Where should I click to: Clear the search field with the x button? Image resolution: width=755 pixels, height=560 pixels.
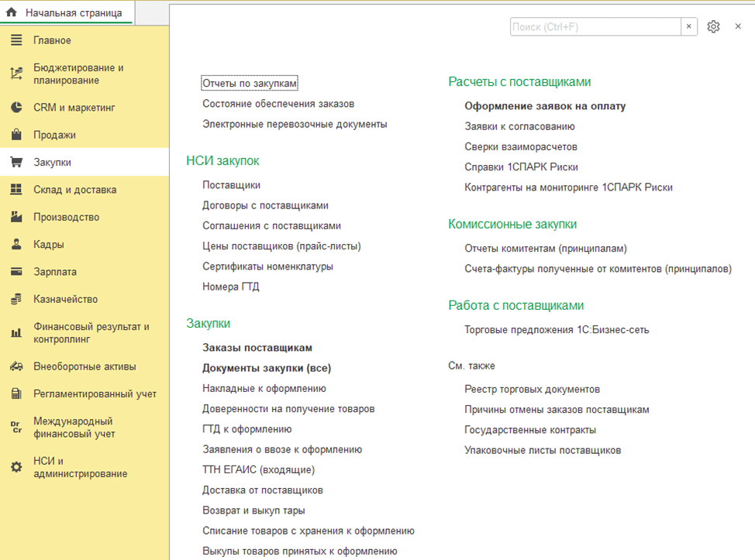[689, 26]
